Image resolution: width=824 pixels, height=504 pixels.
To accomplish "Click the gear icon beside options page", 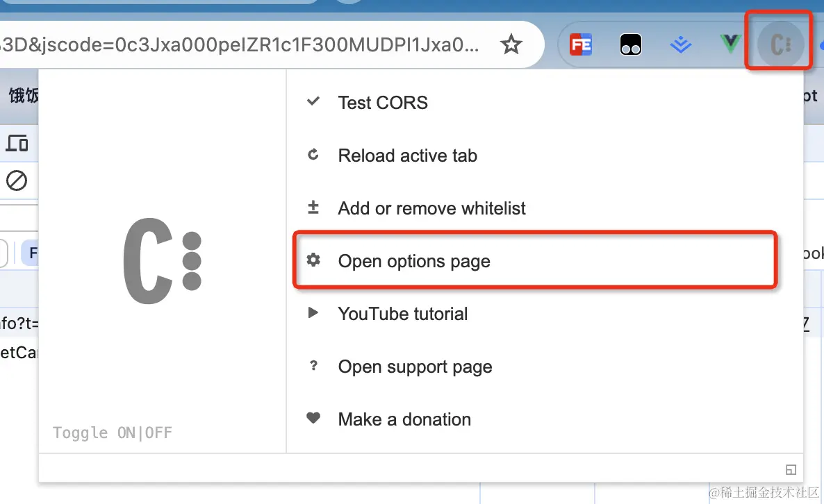I will pos(313,260).
